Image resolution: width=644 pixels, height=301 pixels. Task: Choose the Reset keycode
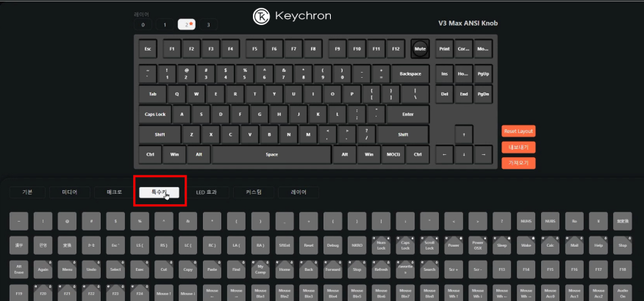(x=309, y=245)
